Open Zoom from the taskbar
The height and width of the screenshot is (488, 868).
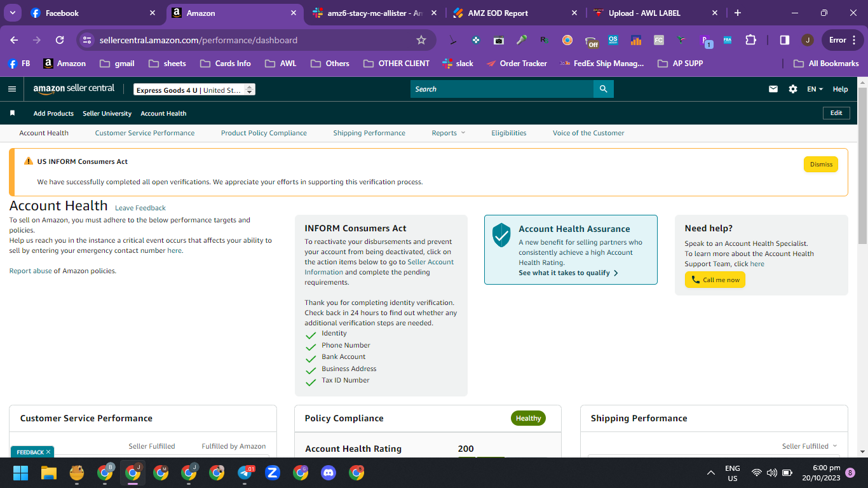(x=273, y=473)
